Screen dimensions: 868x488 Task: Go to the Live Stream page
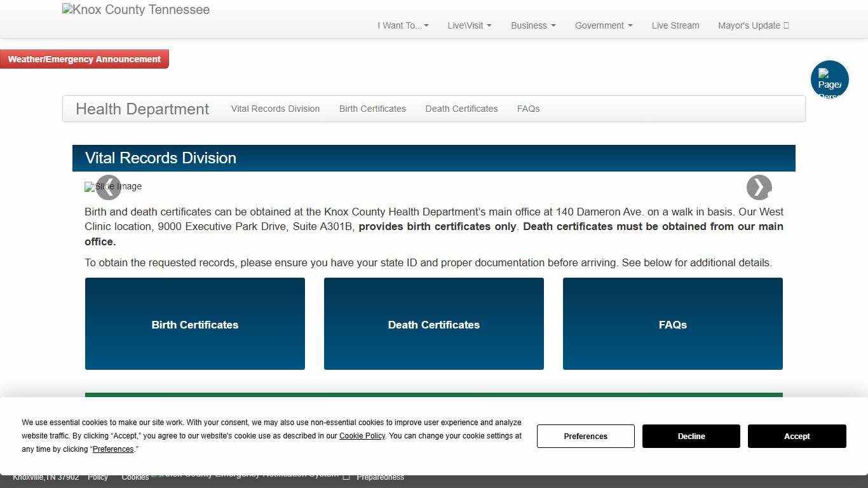675,25
